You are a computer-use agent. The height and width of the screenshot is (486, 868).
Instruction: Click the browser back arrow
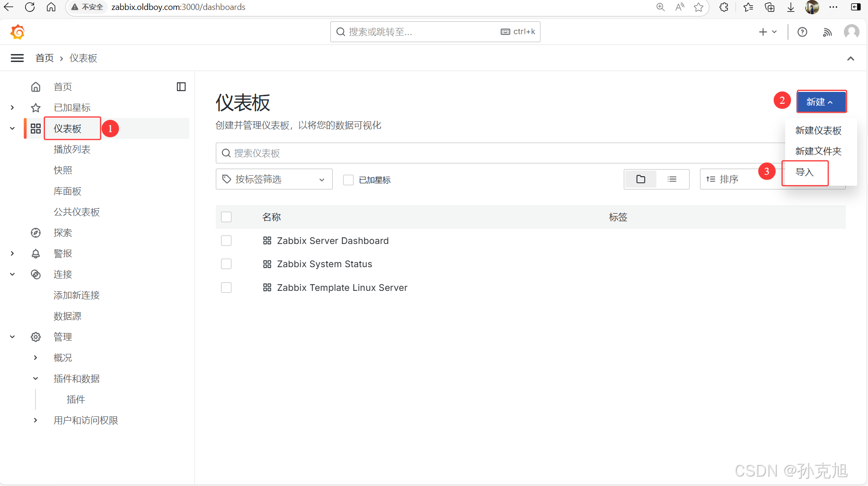pos(9,7)
